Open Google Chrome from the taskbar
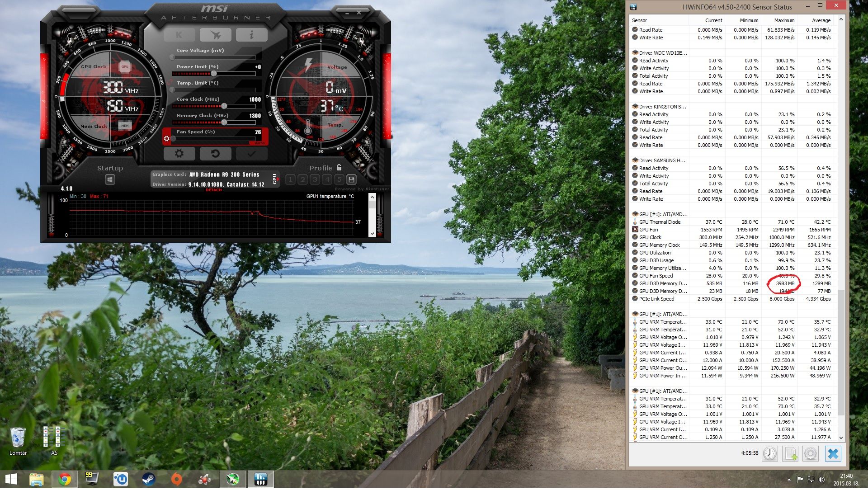Screen dimensions: 868x490 point(65,479)
